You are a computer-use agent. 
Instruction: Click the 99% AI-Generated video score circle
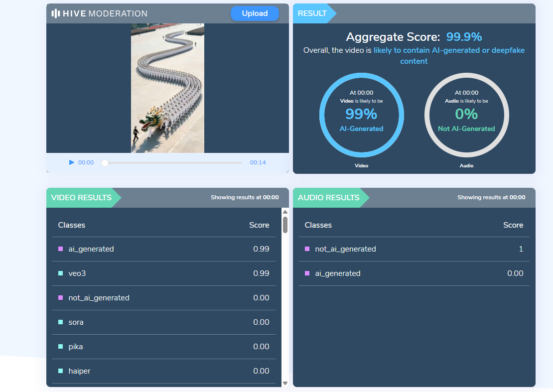click(362, 115)
